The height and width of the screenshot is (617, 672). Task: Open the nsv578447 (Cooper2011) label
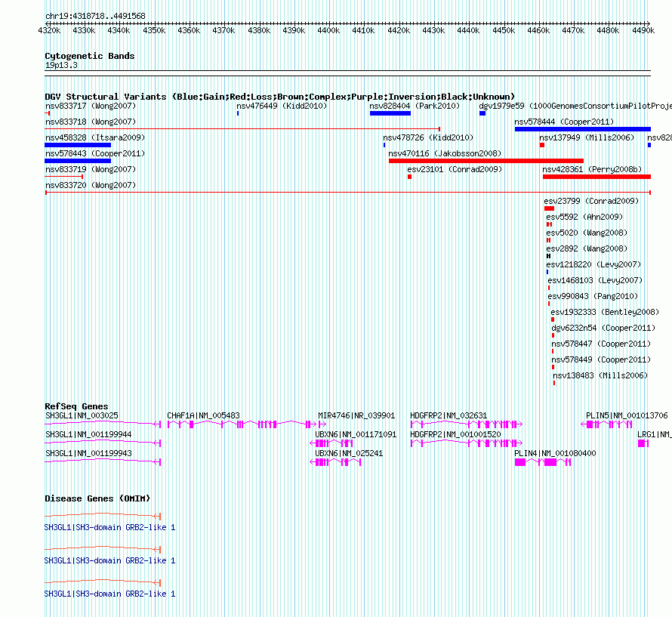point(601,344)
